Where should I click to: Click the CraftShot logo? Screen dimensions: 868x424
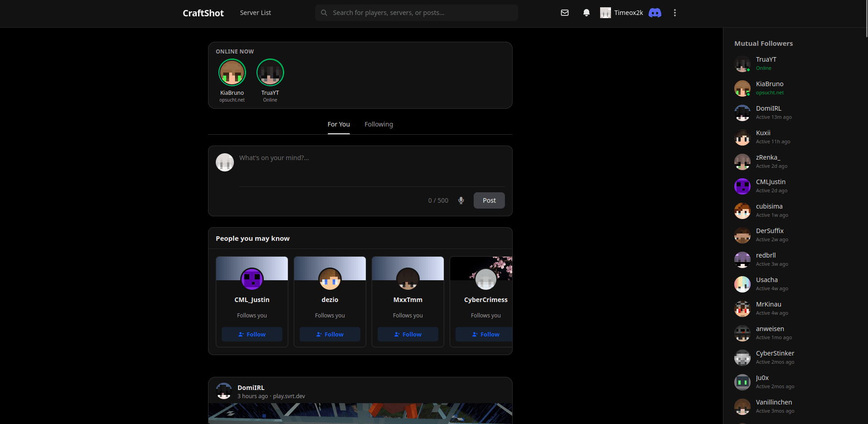203,13
